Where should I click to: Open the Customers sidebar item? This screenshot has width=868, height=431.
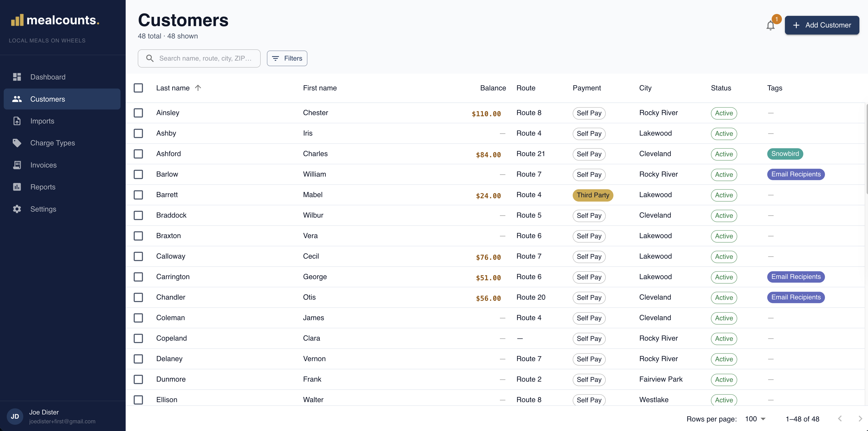(62, 99)
